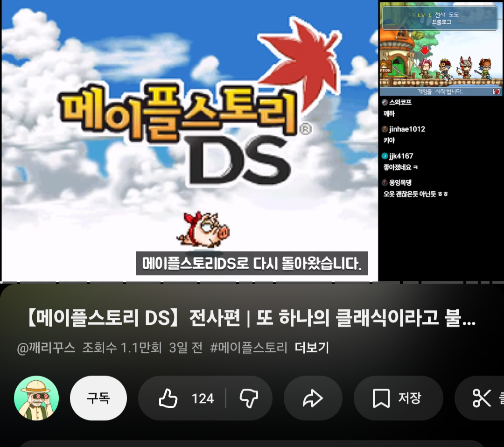The width and height of the screenshot is (504, 447).
Task: Tap the video title 메이플스토리 DS 전사편
Action: pyautogui.click(x=251, y=318)
